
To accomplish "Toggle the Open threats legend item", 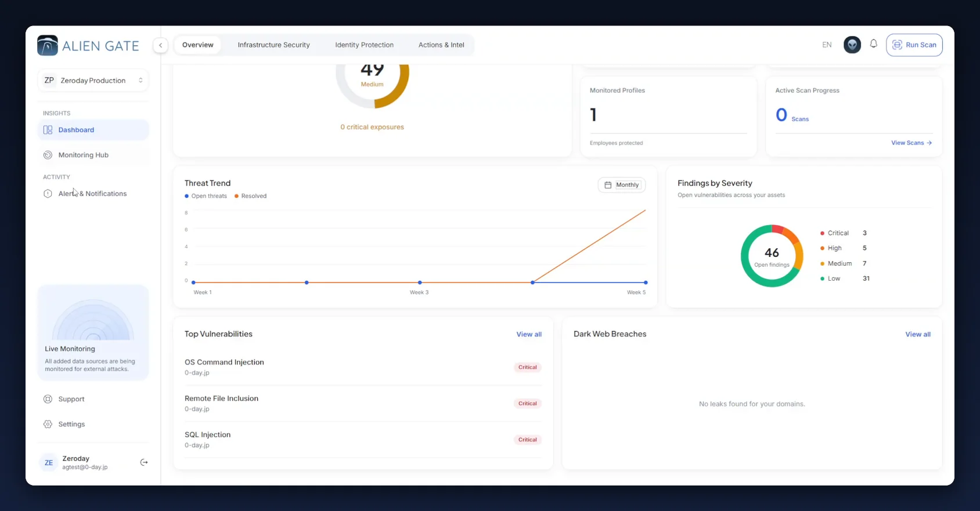I will (x=206, y=196).
